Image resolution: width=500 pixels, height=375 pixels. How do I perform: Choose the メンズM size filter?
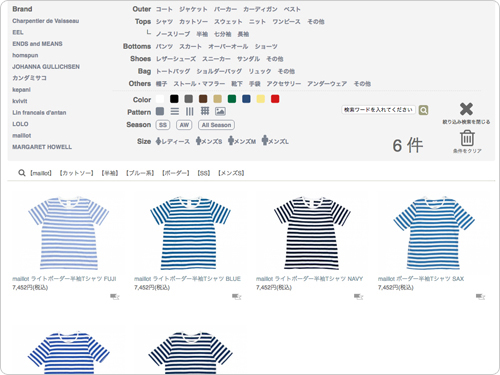pos(242,141)
